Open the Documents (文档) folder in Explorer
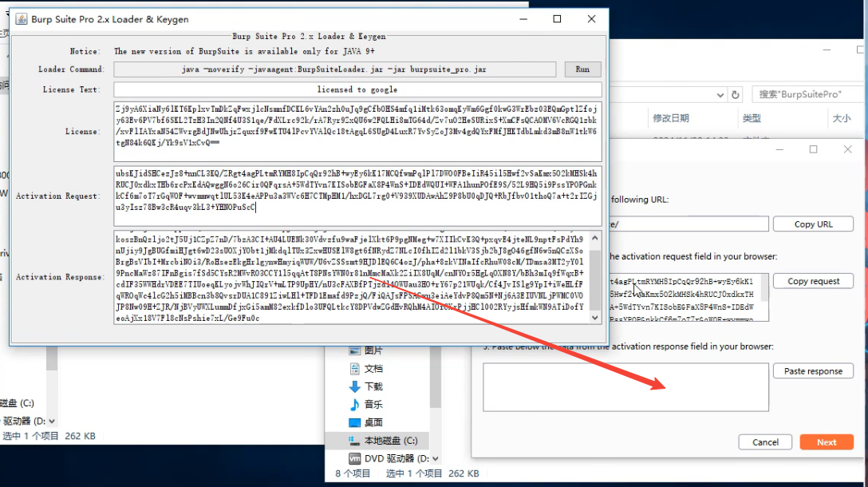This screenshot has height=487, width=868. [x=373, y=368]
